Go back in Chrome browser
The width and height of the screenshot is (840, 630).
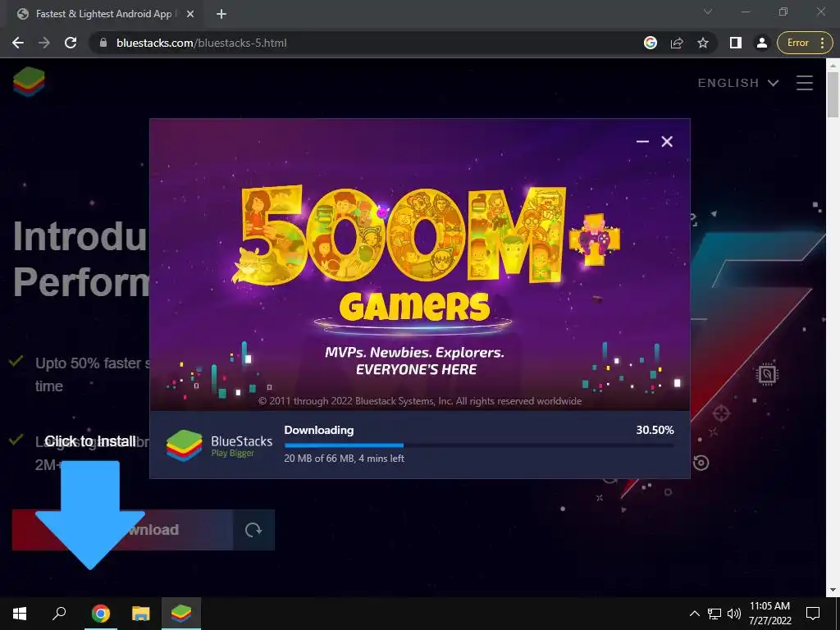click(x=18, y=43)
